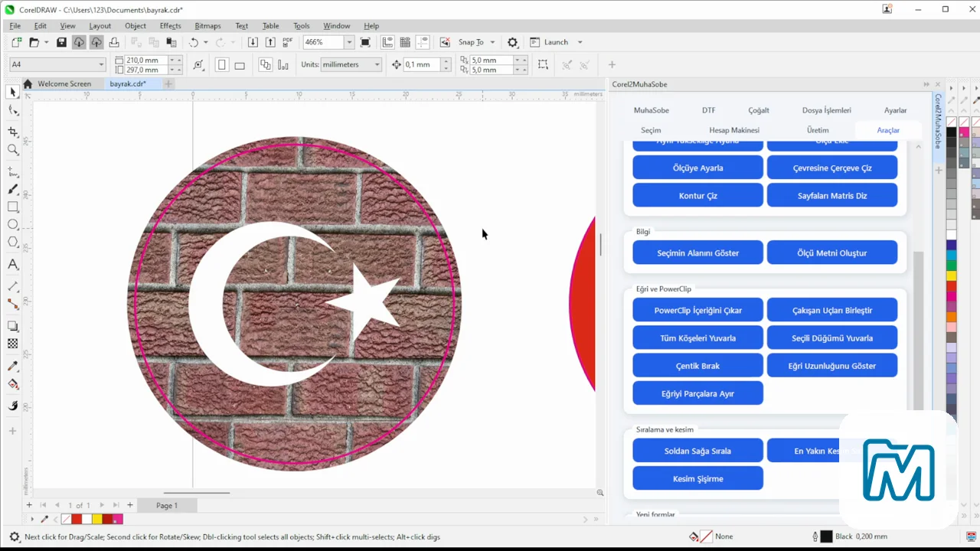Open the zoom level dropdown

[349, 42]
